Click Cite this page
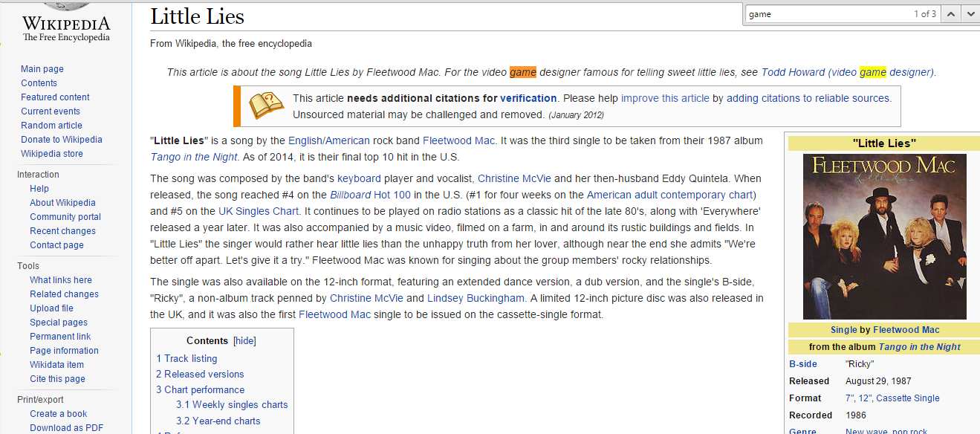Viewport: 980px width, 434px height. (x=57, y=379)
